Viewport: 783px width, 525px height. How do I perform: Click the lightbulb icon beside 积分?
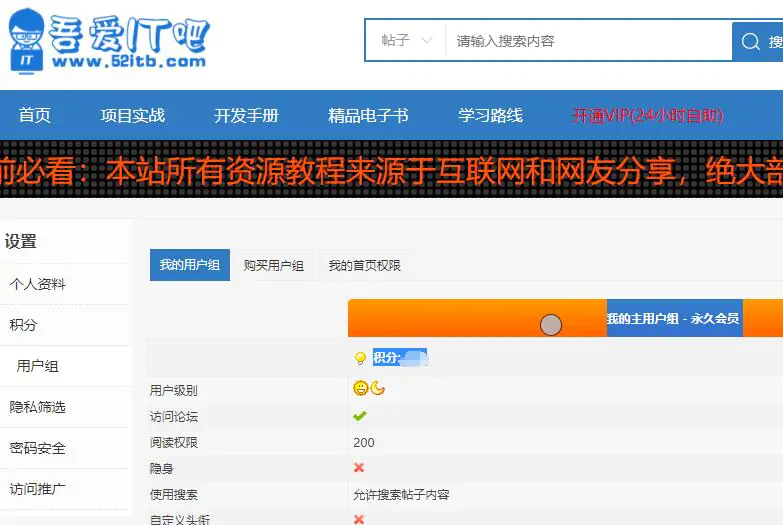tap(360, 358)
